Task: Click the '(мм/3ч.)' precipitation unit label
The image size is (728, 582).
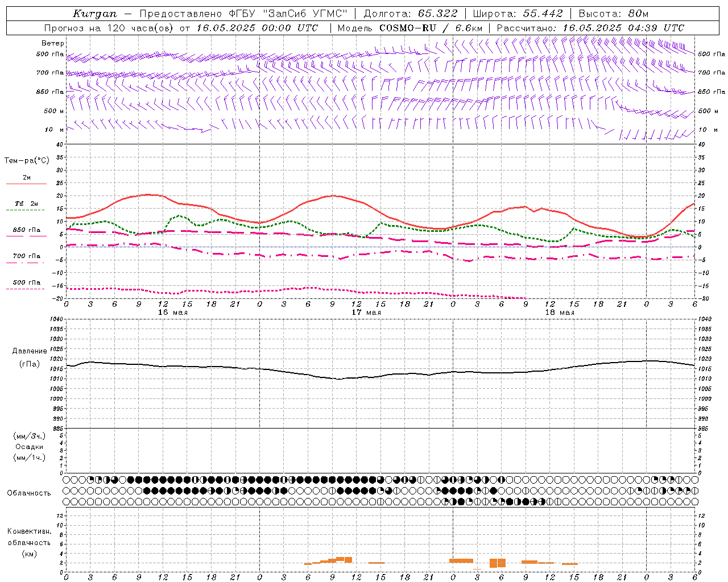Action: 29,436
